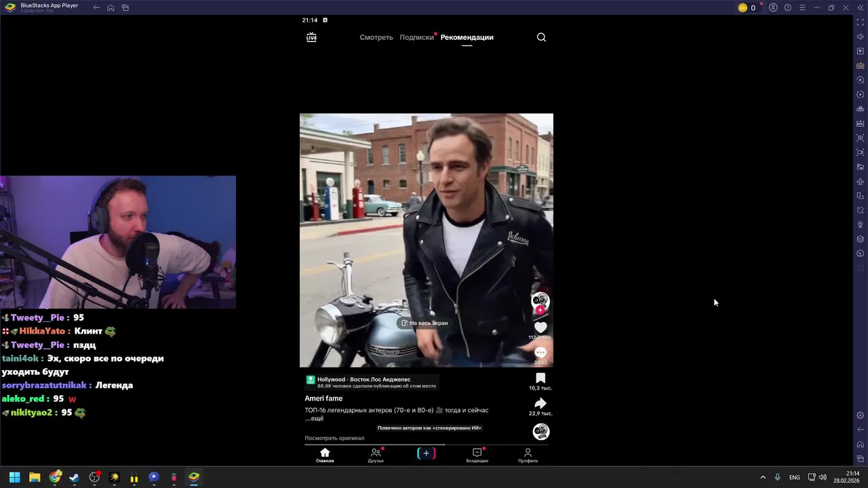This screenshot has height=488, width=868.
Task: Click the Android back arrow in the sidebar
Action: click(861, 430)
